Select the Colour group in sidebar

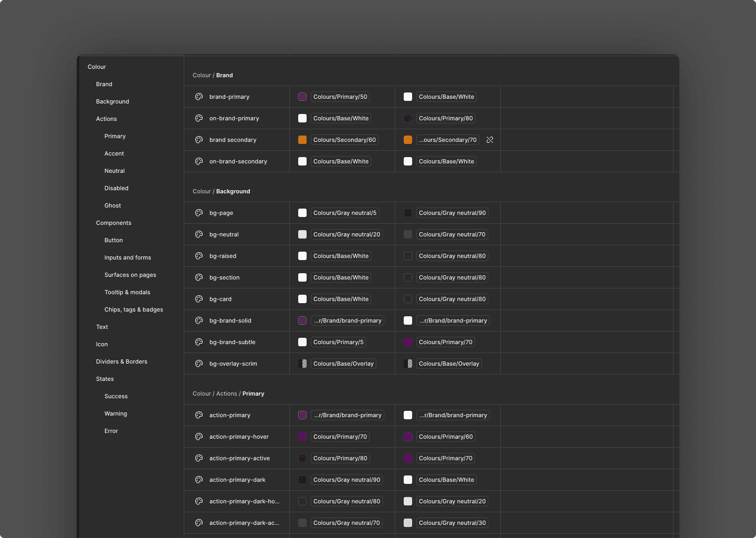tap(97, 67)
